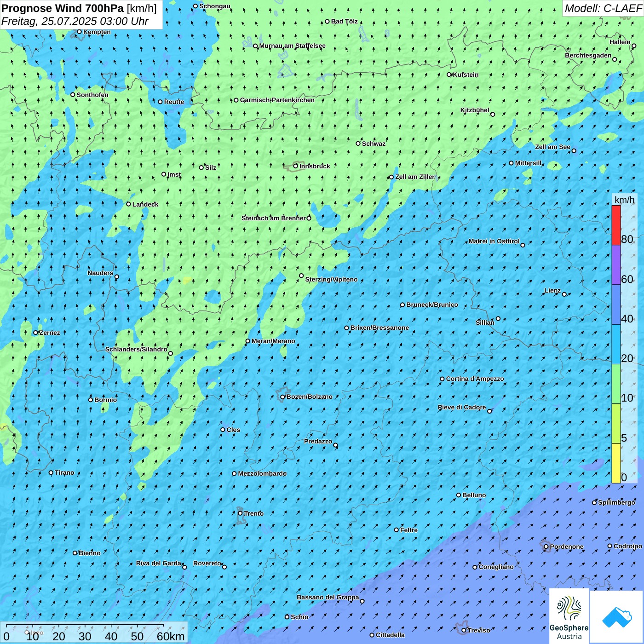Select the 'Steinach am Brenner' label
The image size is (644, 644).
(274, 218)
